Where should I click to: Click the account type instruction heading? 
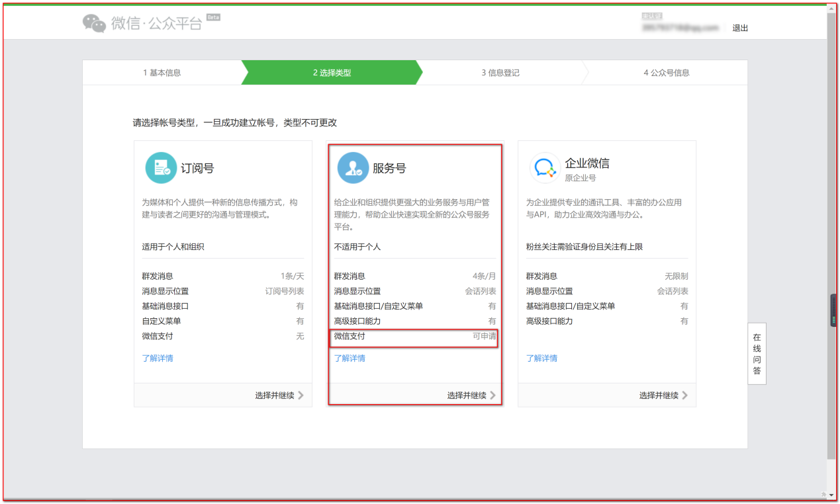pyautogui.click(x=235, y=123)
